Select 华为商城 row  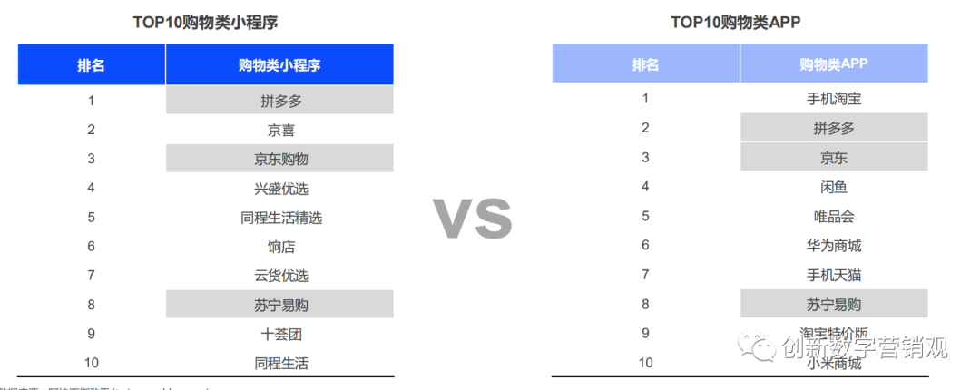pyautogui.click(x=834, y=245)
